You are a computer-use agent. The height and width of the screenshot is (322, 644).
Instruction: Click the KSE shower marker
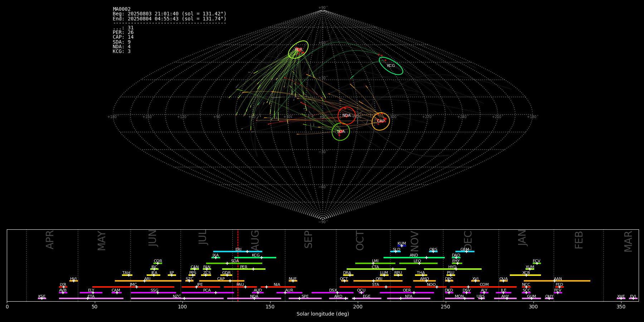coord(42,298)
